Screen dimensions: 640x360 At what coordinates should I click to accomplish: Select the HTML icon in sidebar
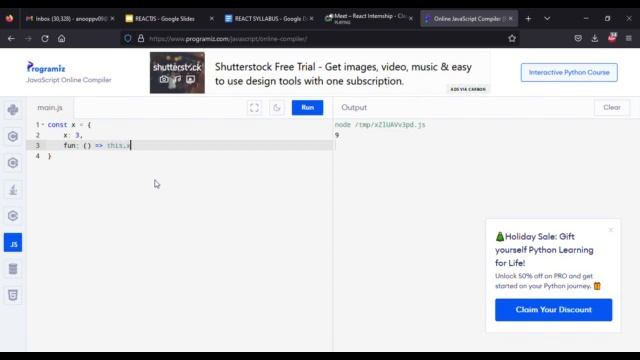pos(13,295)
